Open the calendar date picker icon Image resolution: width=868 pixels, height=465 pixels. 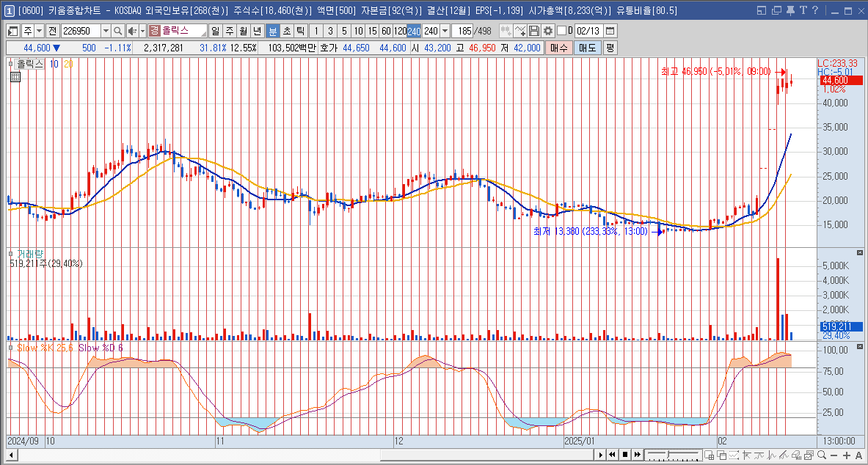(610, 31)
